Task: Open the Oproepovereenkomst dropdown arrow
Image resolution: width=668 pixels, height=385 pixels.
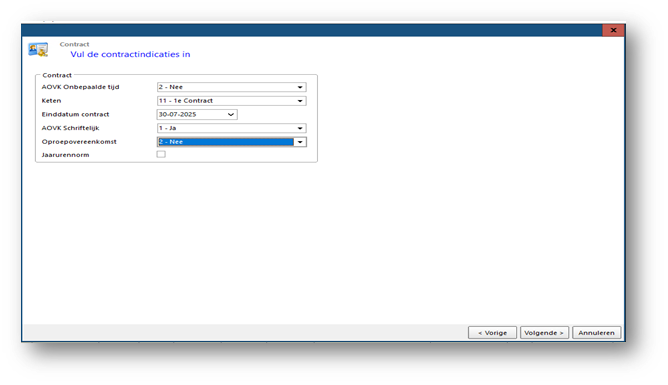Action: 300,142
